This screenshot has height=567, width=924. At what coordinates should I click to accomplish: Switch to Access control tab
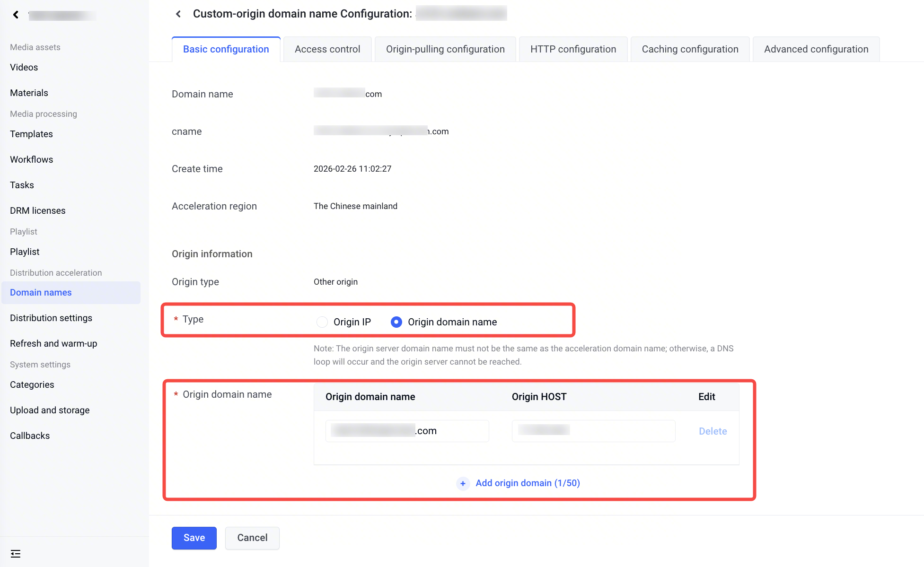327,49
